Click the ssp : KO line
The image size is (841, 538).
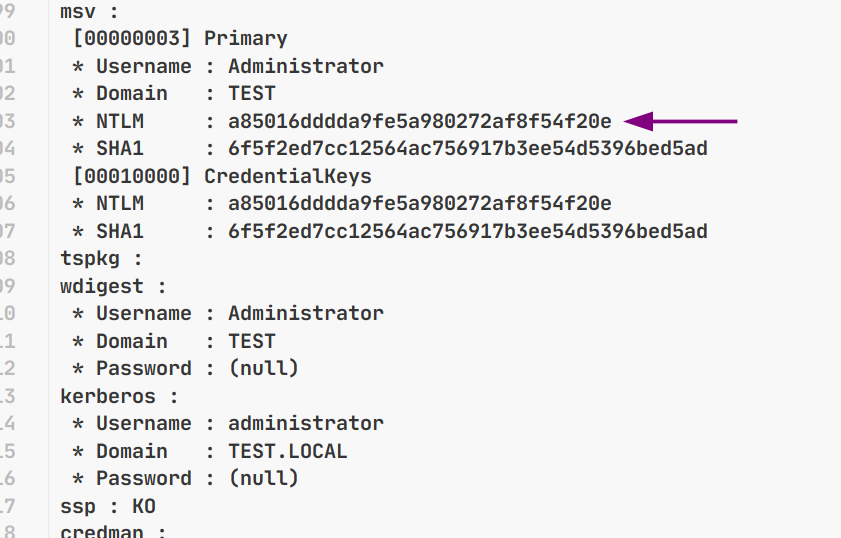(x=108, y=507)
